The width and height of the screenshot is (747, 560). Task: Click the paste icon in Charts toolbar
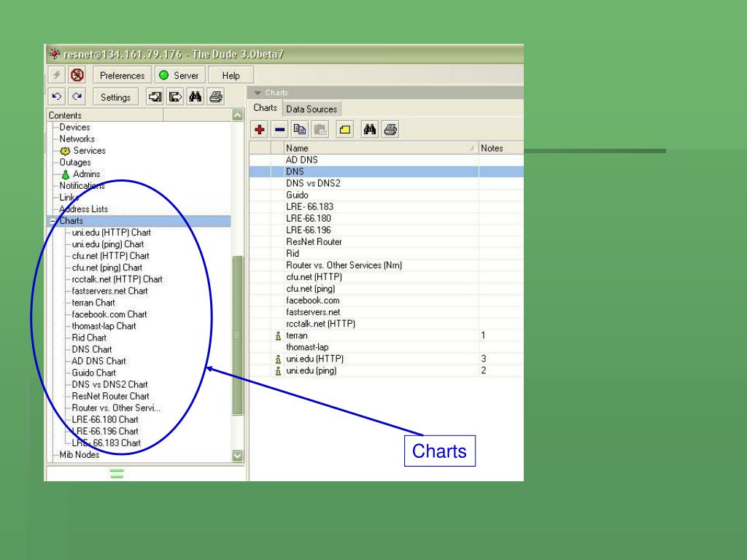tap(320, 129)
